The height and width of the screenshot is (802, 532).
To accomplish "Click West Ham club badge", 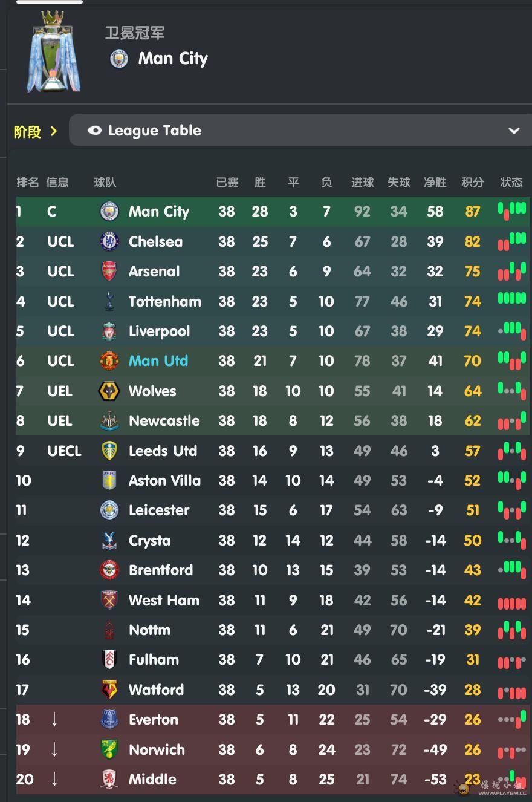I will (x=109, y=600).
